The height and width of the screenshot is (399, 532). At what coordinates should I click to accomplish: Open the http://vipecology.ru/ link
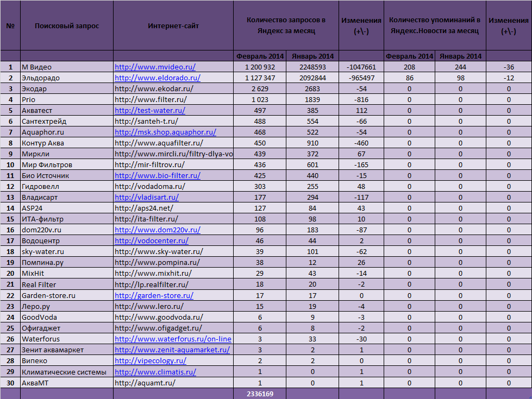151,360
